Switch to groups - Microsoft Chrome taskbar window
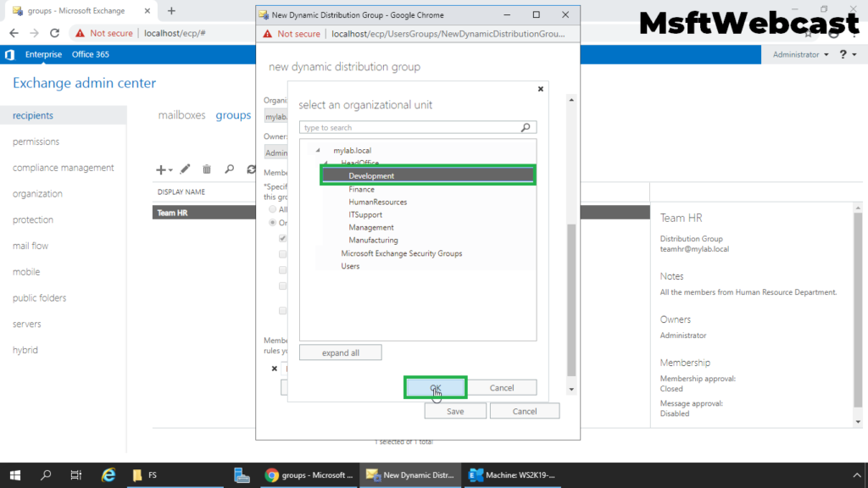 coord(309,475)
